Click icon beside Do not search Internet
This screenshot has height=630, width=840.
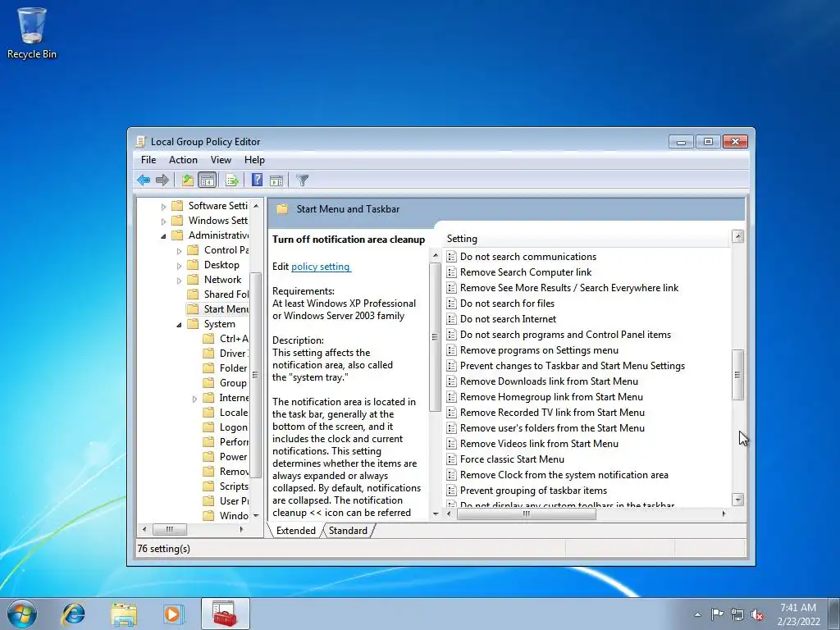[452, 319]
